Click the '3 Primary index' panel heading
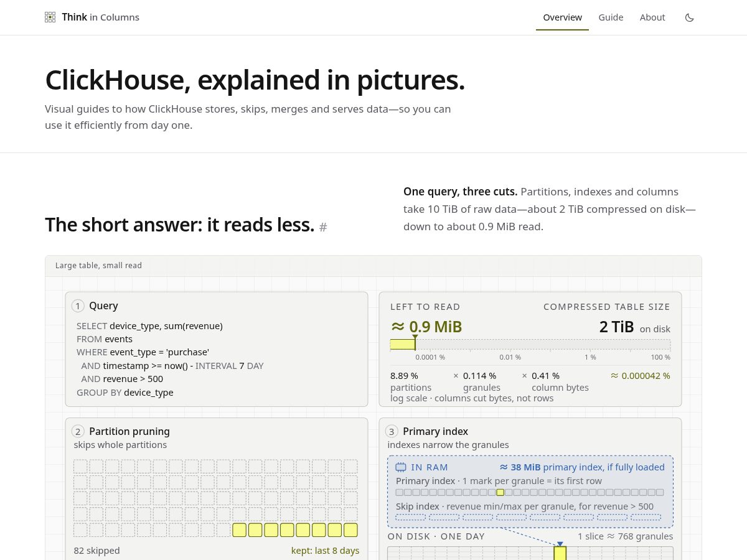Screen dimensions: 747x560 427,431
